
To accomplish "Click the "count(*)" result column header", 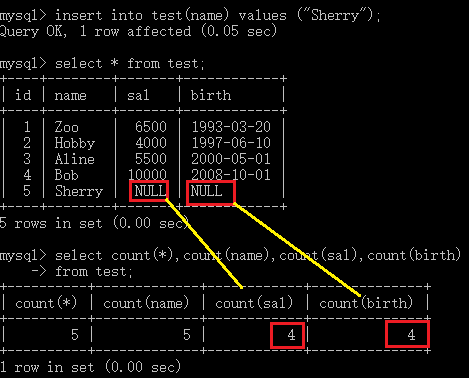I will tap(46, 303).
